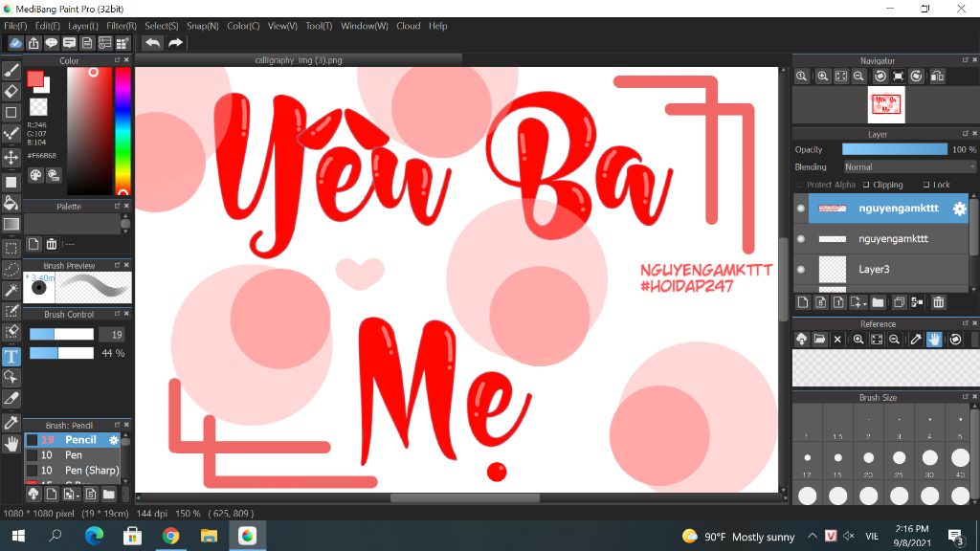The image size is (980, 551).
Task: Select the Operation tool
Action: [11, 377]
